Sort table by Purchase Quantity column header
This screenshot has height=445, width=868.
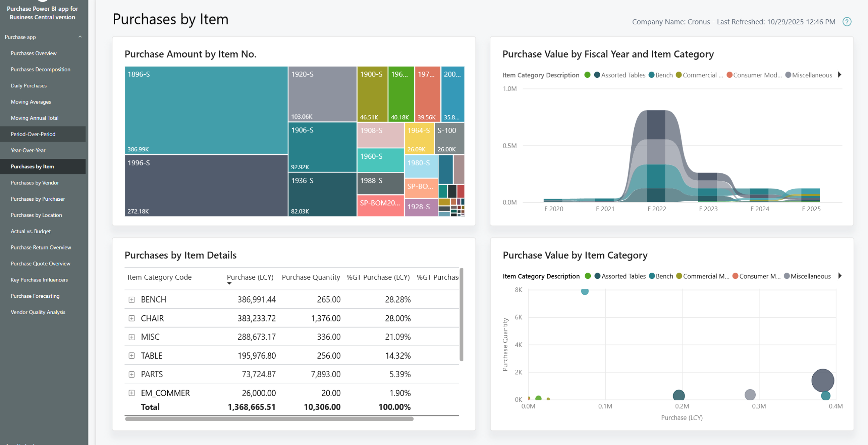point(311,277)
